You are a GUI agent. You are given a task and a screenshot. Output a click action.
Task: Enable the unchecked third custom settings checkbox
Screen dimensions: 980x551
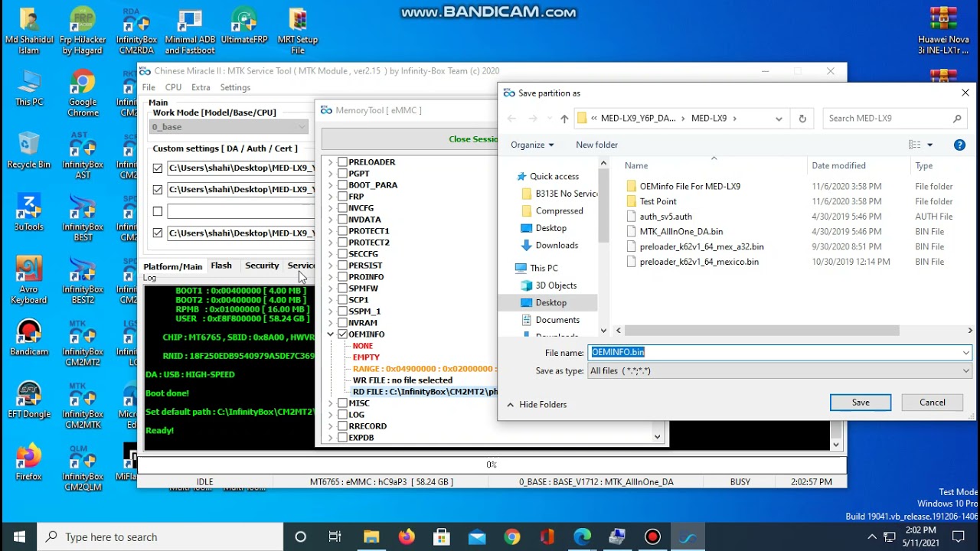coord(158,211)
